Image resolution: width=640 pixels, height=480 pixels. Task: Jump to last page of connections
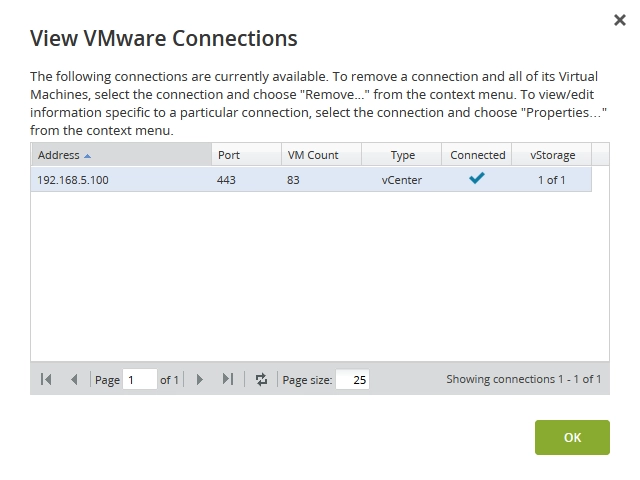228,380
